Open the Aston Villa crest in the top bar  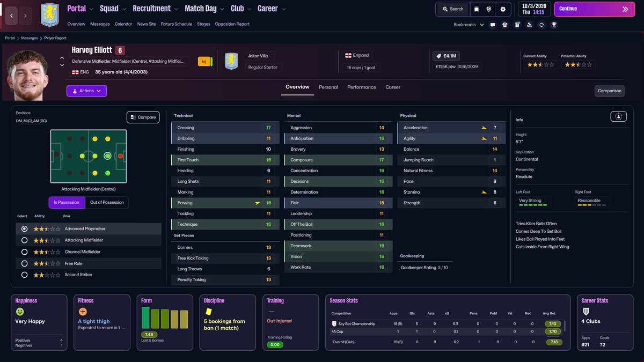pos(50,15)
